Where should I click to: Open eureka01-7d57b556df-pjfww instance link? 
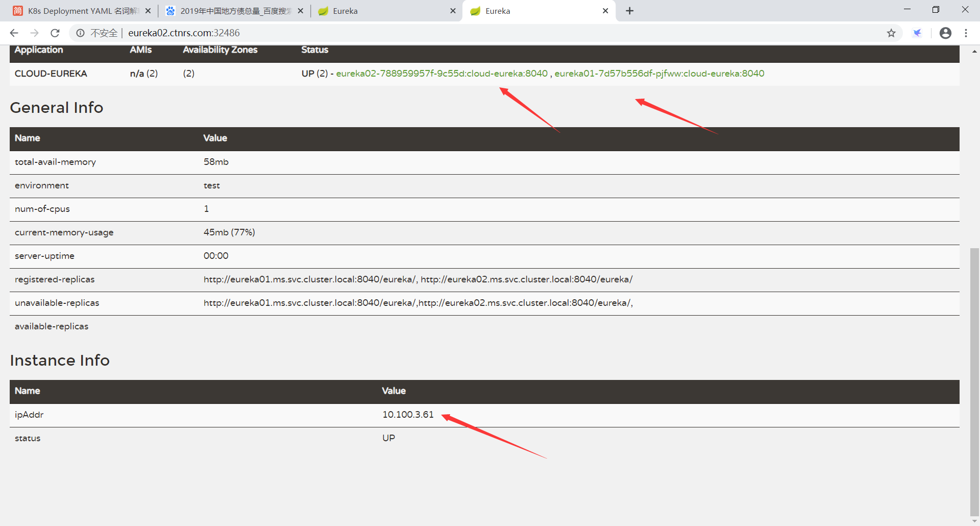(x=659, y=74)
